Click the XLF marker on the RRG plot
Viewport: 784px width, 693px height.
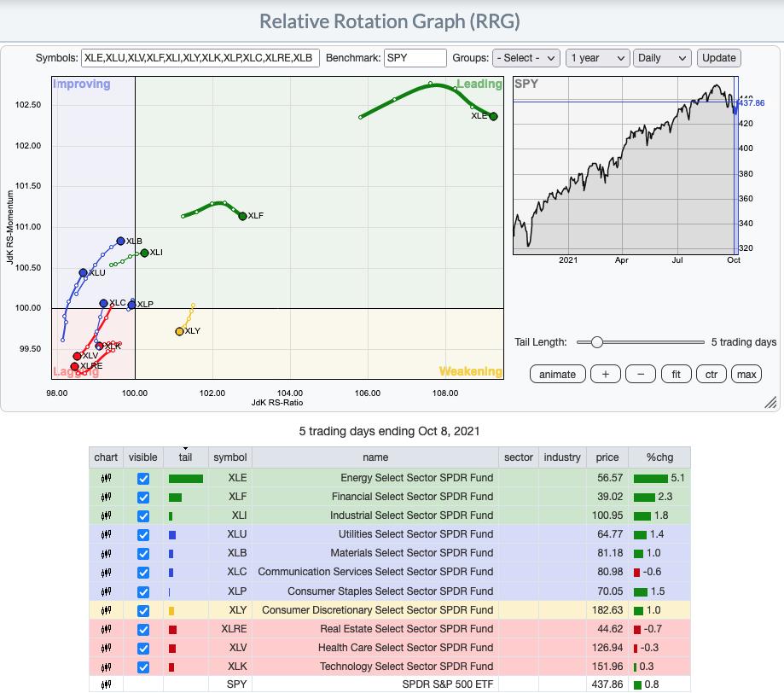(242, 216)
